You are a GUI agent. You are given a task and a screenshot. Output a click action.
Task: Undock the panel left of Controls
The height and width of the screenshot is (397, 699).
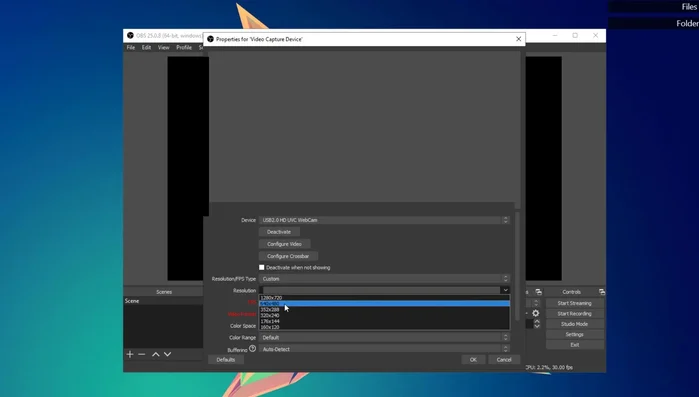539,292
